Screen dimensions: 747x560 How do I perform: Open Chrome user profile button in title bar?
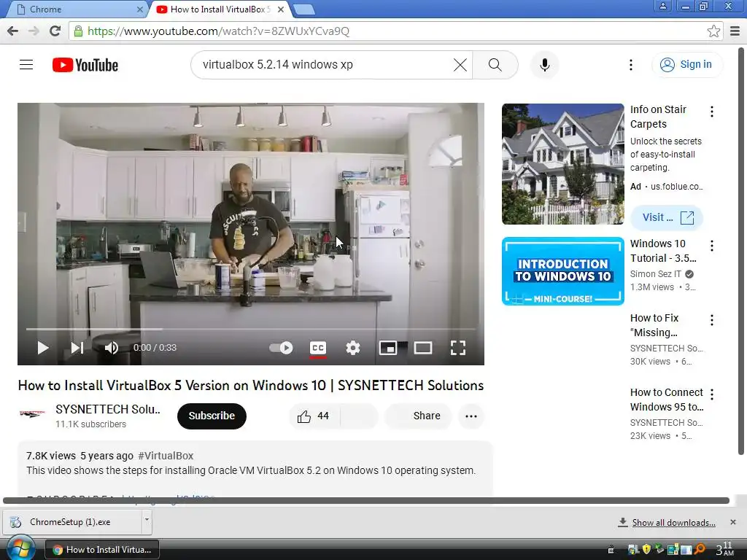coord(662,6)
